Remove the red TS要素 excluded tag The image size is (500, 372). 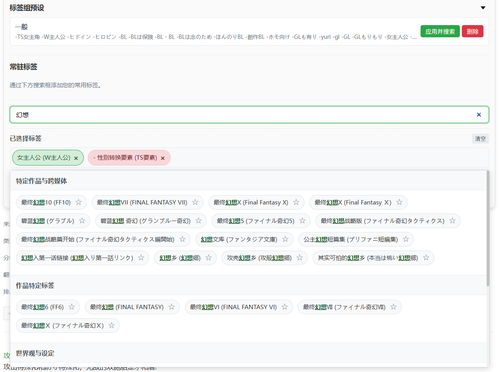pyautogui.click(x=163, y=158)
